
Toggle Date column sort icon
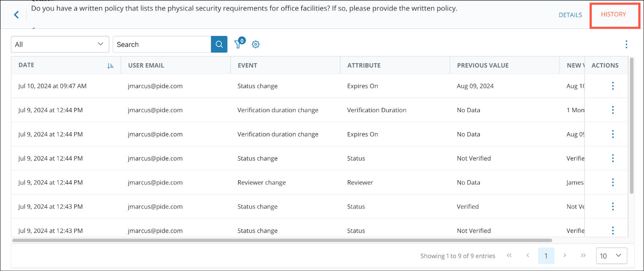click(111, 66)
